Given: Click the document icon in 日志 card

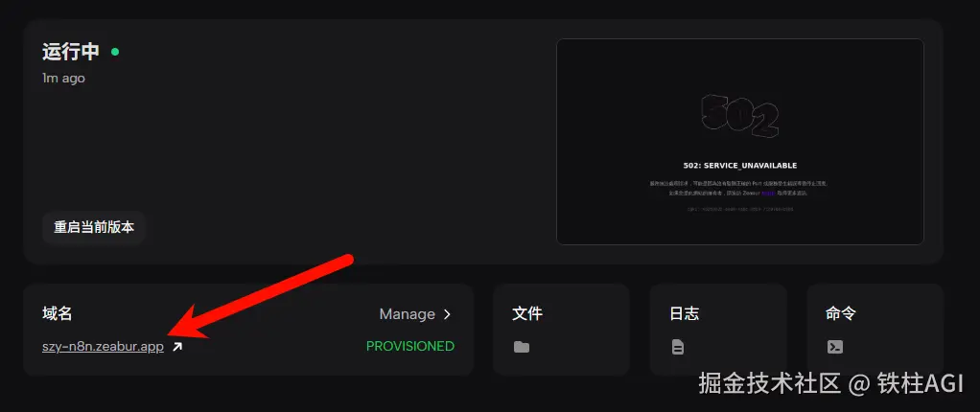Looking at the screenshot, I should [x=678, y=347].
